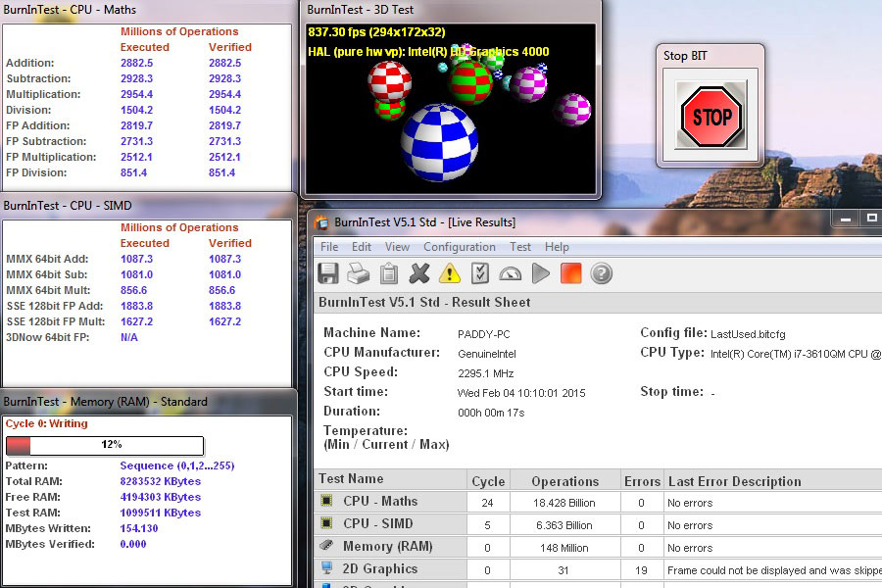Click the Memory (RAM) row module icon
The width and height of the screenshot is (882, 588).
(x=326, y=545)
